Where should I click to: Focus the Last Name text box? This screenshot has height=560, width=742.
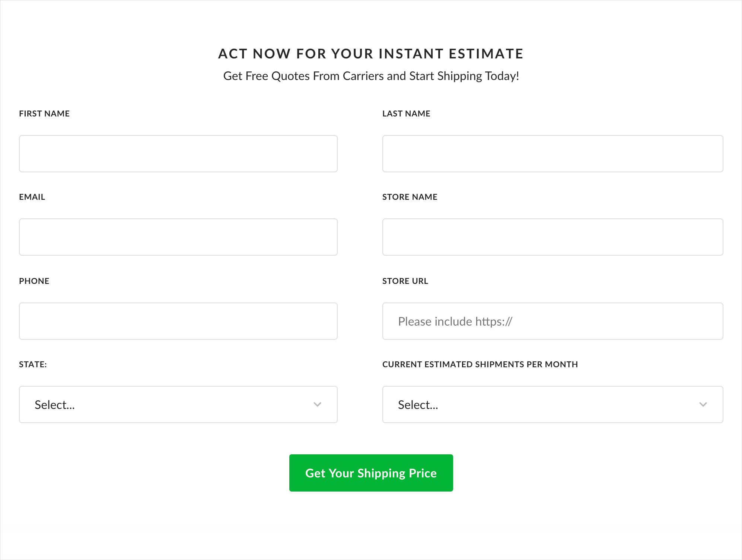[552, 154]
